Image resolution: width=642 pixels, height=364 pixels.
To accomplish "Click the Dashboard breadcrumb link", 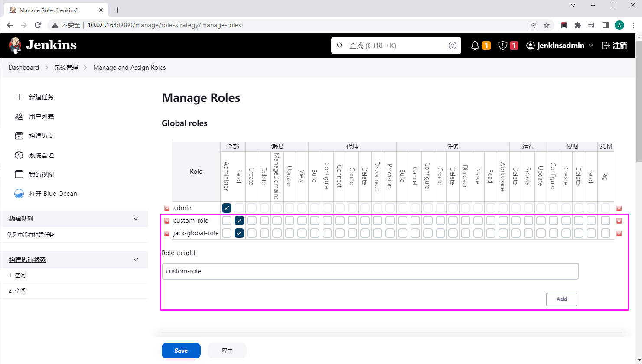I will pyautogui.click(x=24, y=68).
